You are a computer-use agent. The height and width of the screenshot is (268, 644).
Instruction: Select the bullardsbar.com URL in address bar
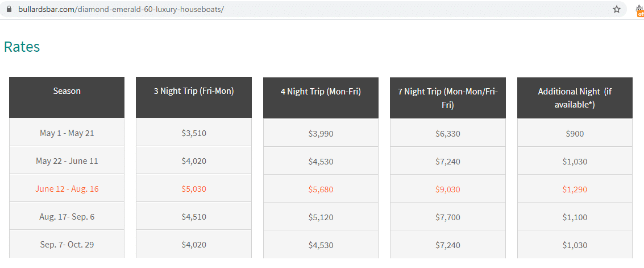pyautogui.click(x=121, y=10)
